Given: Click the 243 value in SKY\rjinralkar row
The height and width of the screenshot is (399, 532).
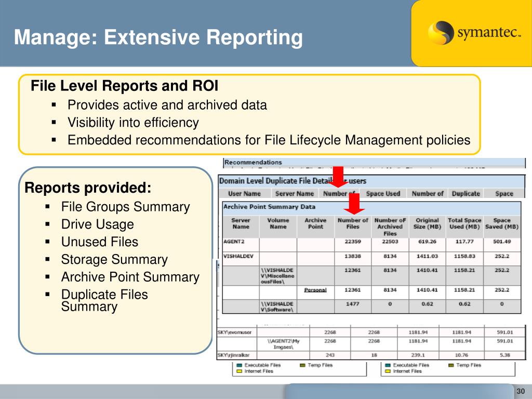Looking at the screenshot, I should pos(330,355).
